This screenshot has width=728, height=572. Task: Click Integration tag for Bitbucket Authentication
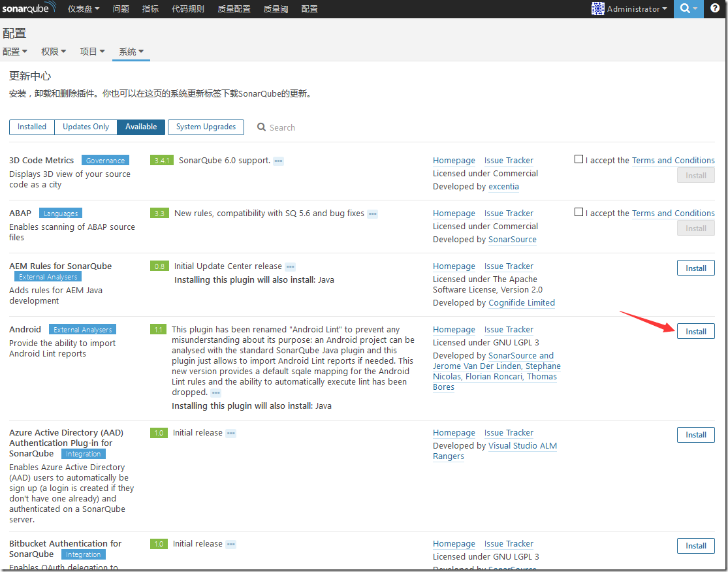click(x=83, y=554)
